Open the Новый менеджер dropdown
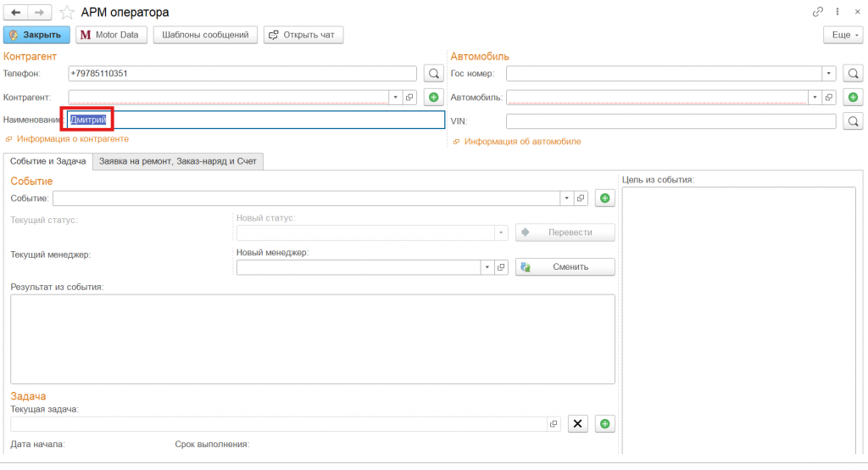 (x=487, y=267)
